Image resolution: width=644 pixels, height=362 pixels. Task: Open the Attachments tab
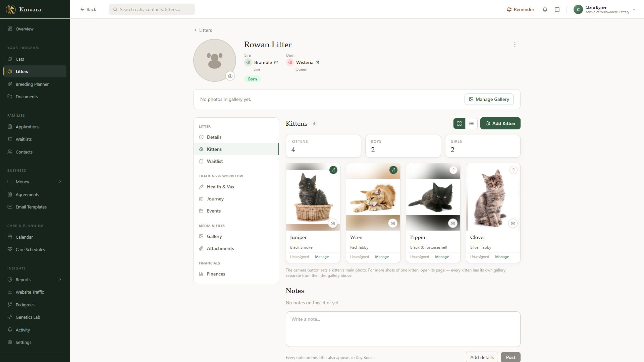click(x=236, y=248)
